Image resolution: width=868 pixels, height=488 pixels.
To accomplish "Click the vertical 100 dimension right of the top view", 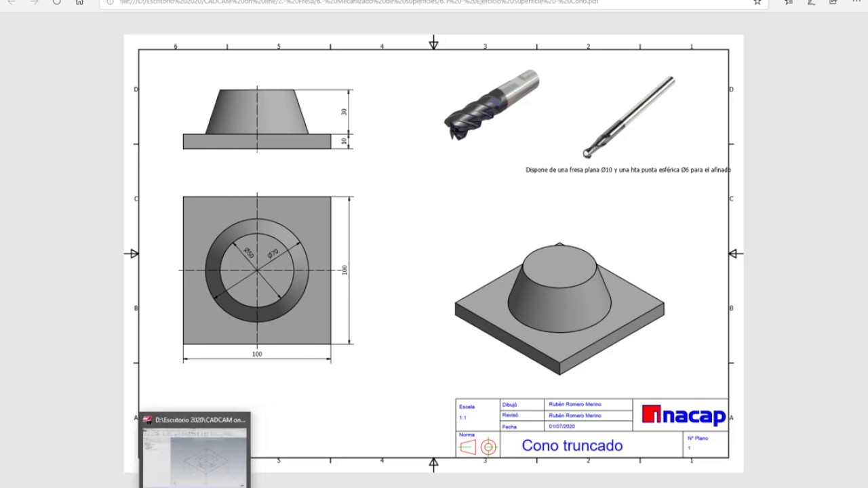I will coord(344,270).
